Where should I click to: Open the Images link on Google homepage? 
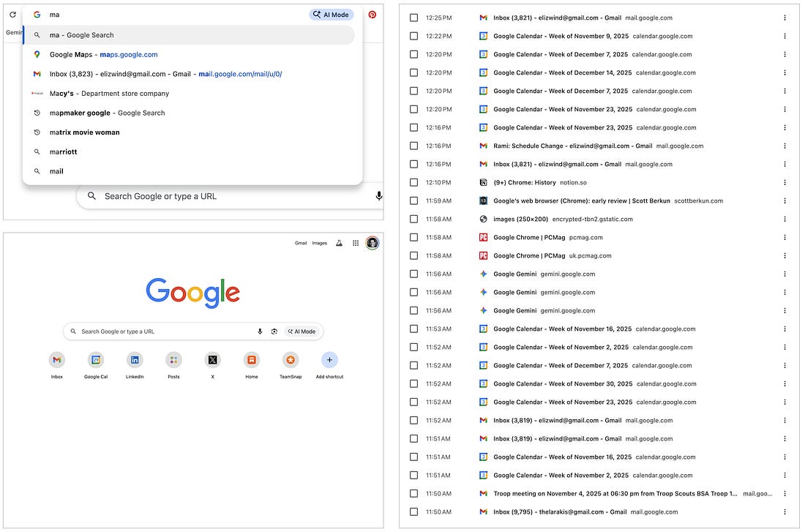point(319,244)
